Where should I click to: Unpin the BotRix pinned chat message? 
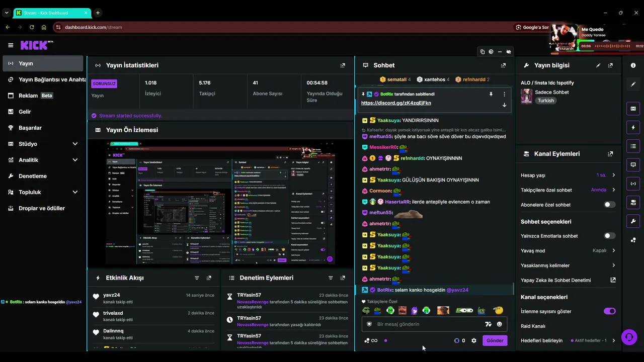[x=491, y=94]
